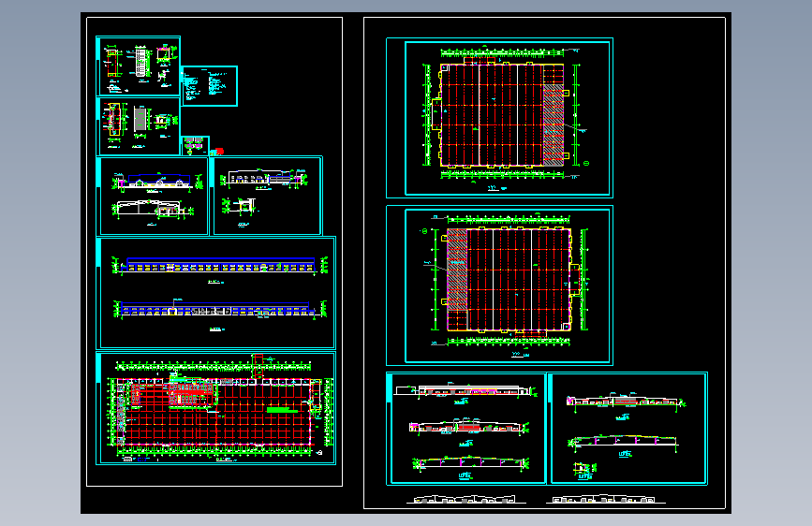812x526 pixels.
Task: Pick the roof plan with hatching on its right side
Action: [x=500, y=118]
